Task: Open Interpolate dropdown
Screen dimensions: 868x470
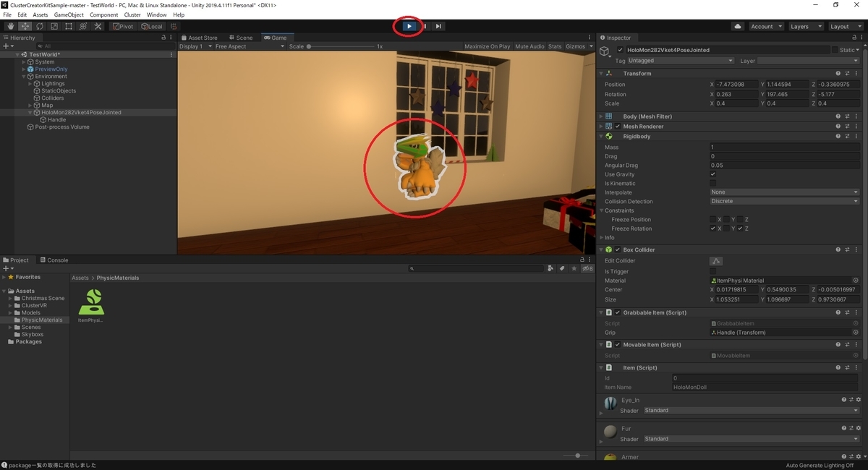Action: tap(785, 192)
